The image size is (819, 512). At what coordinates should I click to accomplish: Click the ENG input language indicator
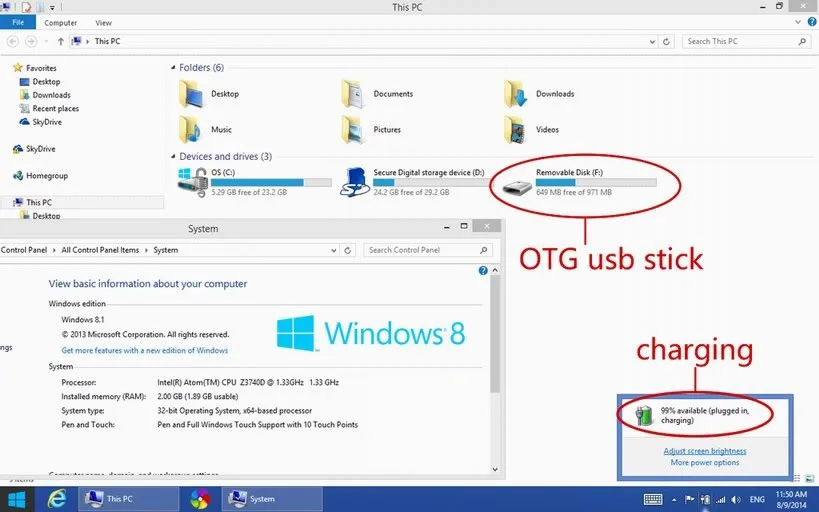757,499
